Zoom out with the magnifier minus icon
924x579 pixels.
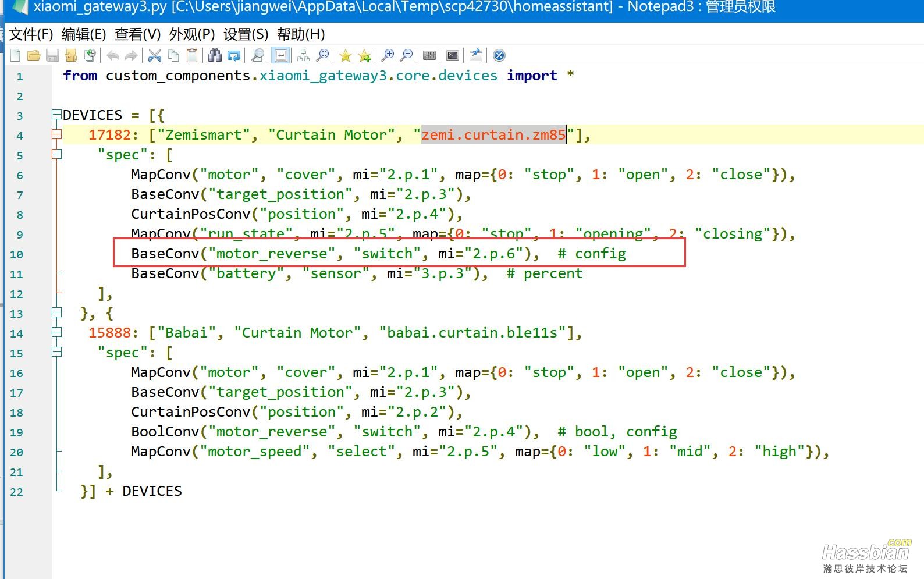[x=407, y=55]
